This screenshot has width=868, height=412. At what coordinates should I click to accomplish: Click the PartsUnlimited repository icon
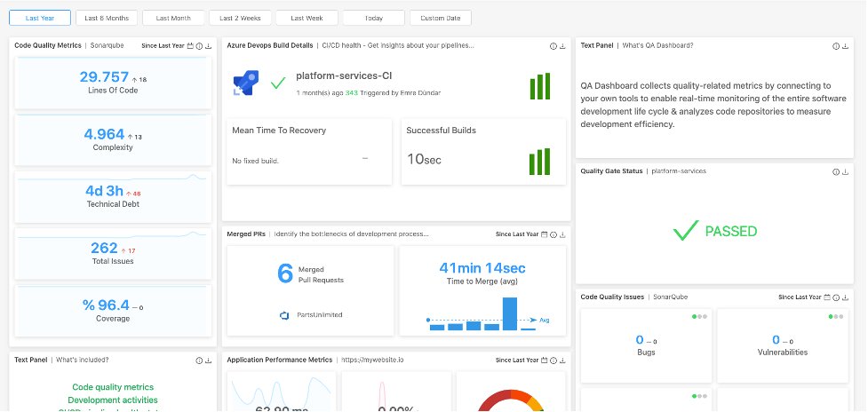(284, 315)
